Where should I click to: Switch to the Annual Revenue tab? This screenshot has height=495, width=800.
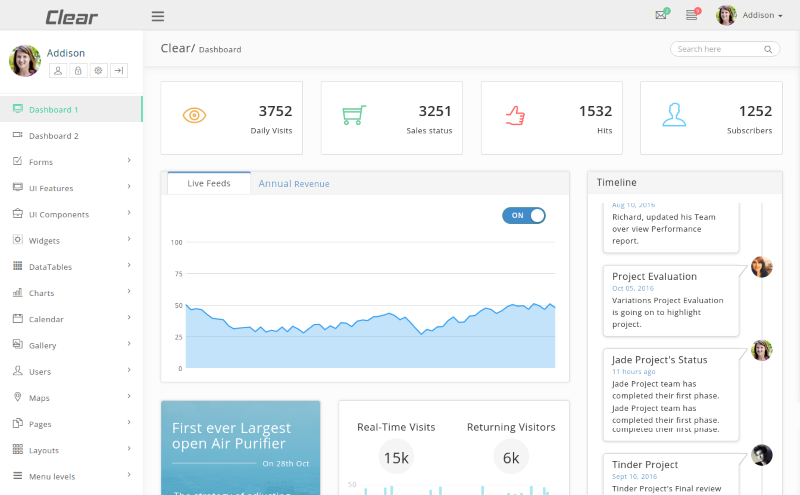[294, 184]
